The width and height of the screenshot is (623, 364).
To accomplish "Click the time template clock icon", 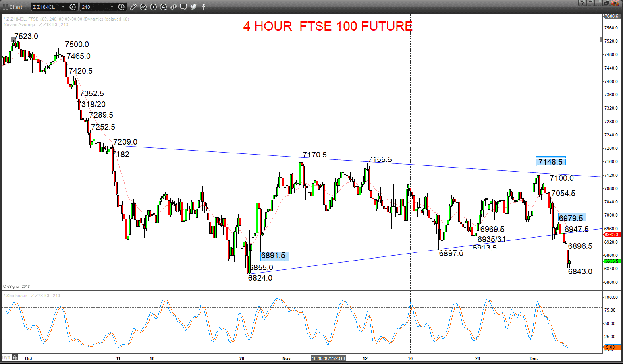I will pos(122,7).
